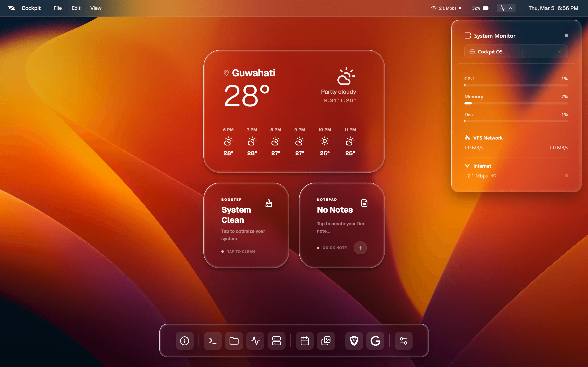Open the View menu
The image size is (588, 367).
click(x=96, y=8)
